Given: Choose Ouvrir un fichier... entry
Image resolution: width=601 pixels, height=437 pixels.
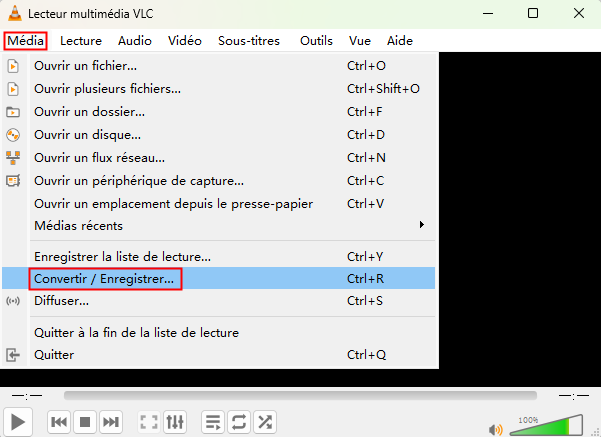Looking at the screenshot, I should tap(218, 66).
